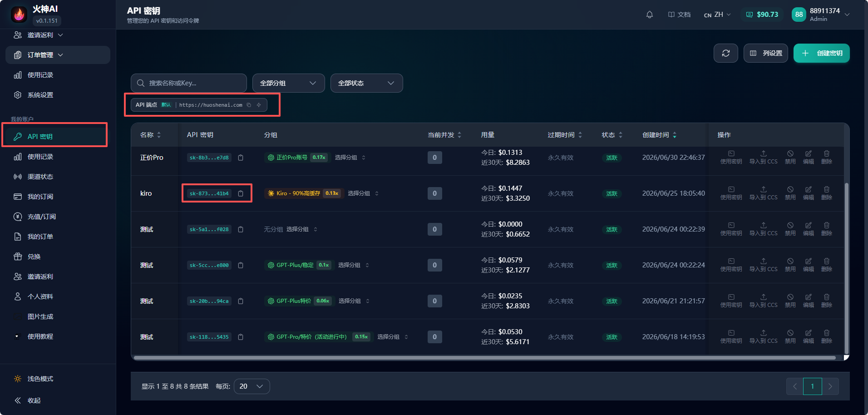Go to next page arrow

[830, 386]
